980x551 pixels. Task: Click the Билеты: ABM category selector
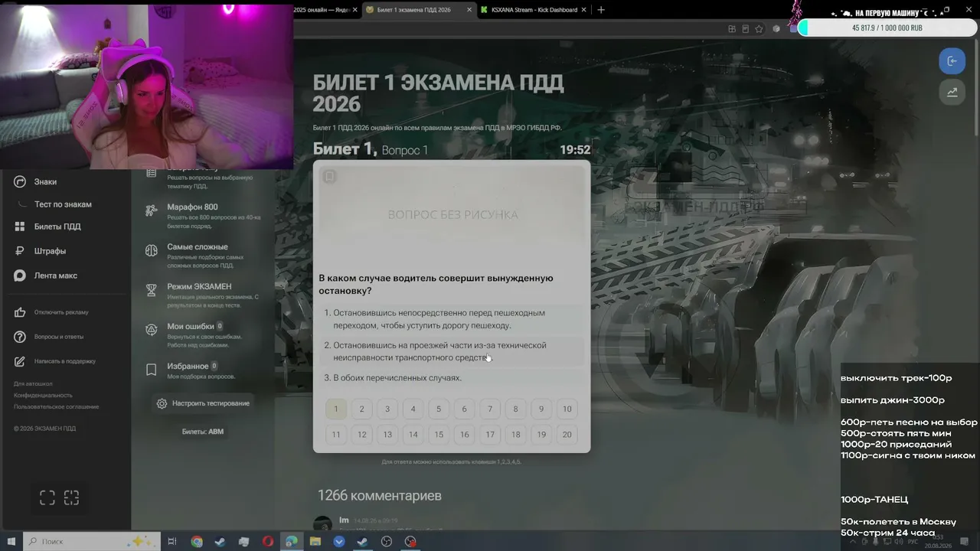point(203,432)
